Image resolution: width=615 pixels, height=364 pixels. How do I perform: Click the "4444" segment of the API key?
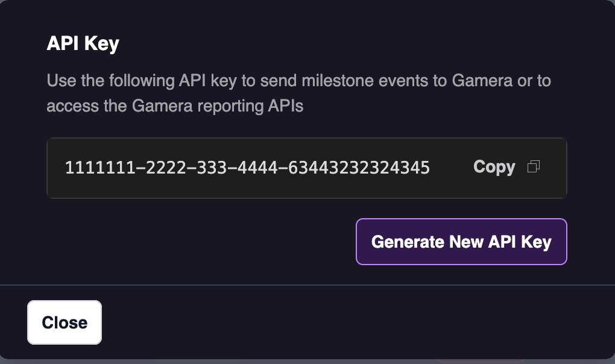tap(252, 168)
